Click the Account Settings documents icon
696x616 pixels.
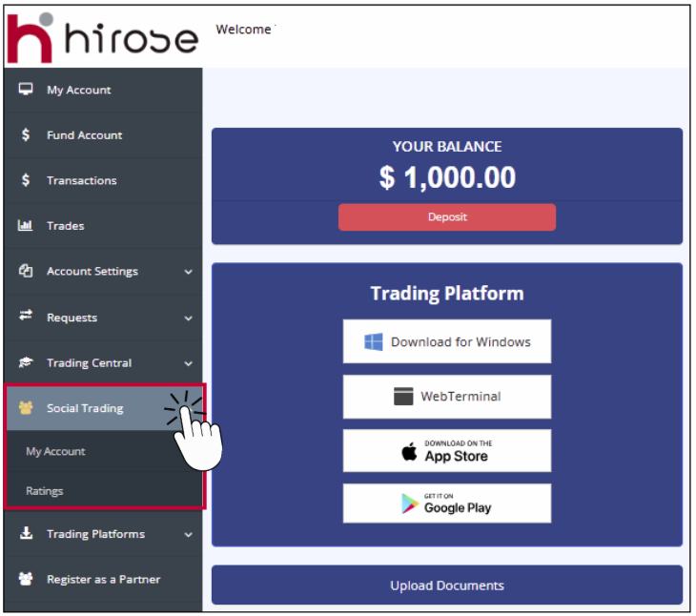tap(26, 271)
